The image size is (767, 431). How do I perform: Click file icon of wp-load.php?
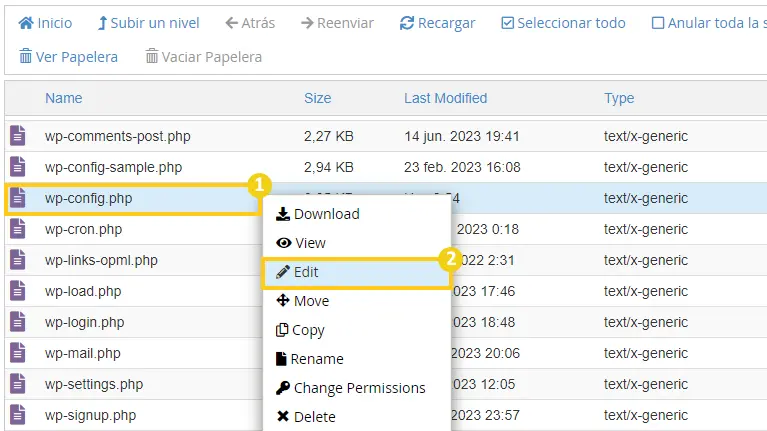pyautogui.click(x=18, y=291)
